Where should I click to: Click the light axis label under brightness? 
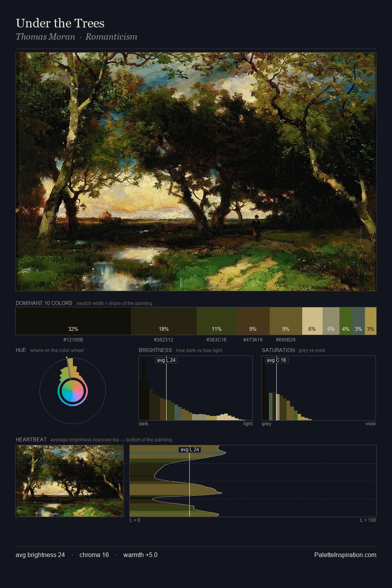point(248,424)
